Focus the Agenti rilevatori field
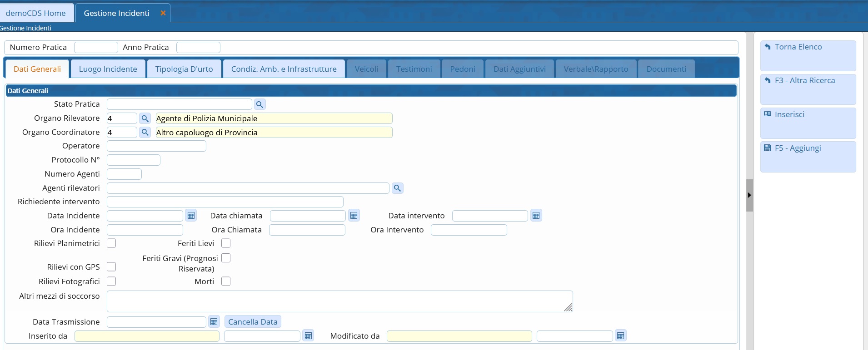Image resolution: width=868 pixels, height=350 pixels. pos(248,188)
